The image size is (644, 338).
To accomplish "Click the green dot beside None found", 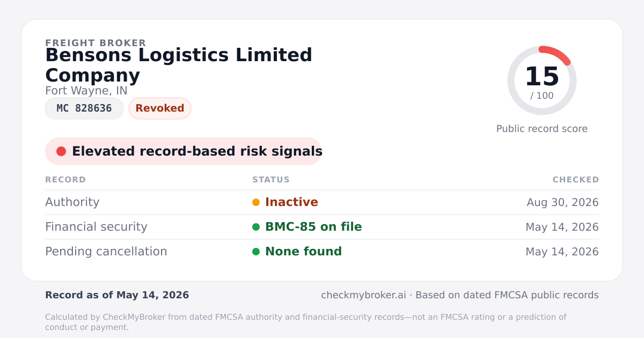I will pos(256,252).
